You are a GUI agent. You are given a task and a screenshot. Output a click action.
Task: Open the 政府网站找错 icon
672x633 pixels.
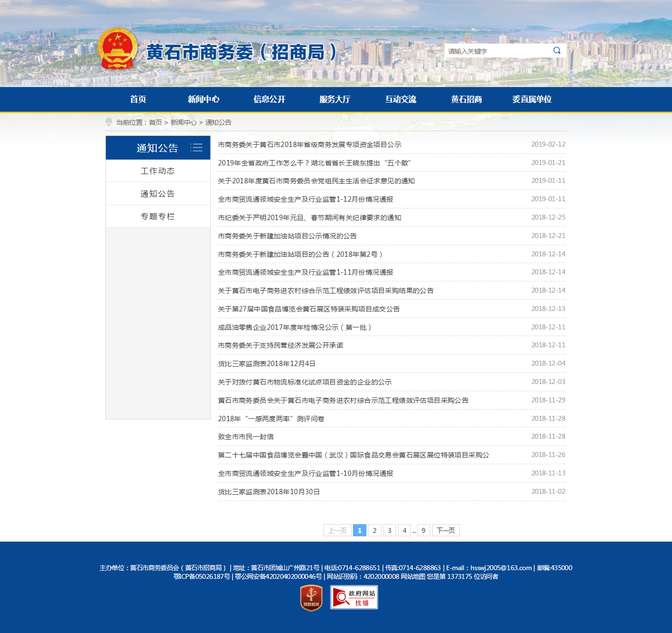click(x=354, y=598)
